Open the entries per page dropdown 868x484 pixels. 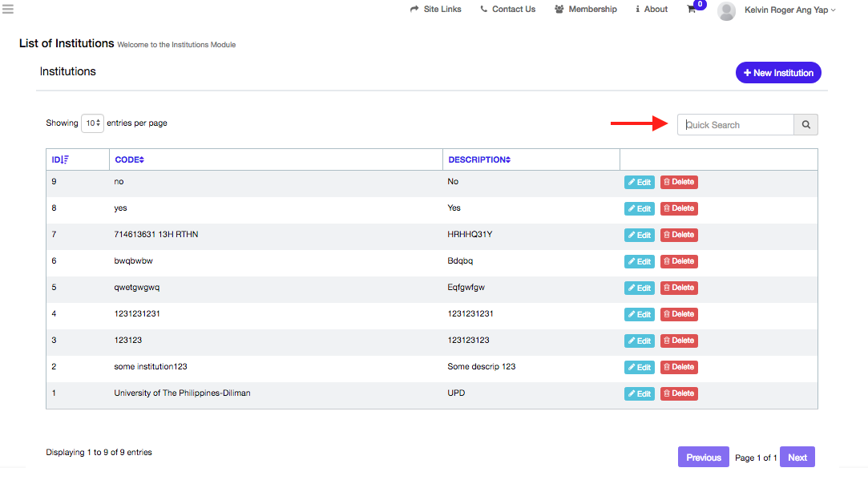[92, 123]
